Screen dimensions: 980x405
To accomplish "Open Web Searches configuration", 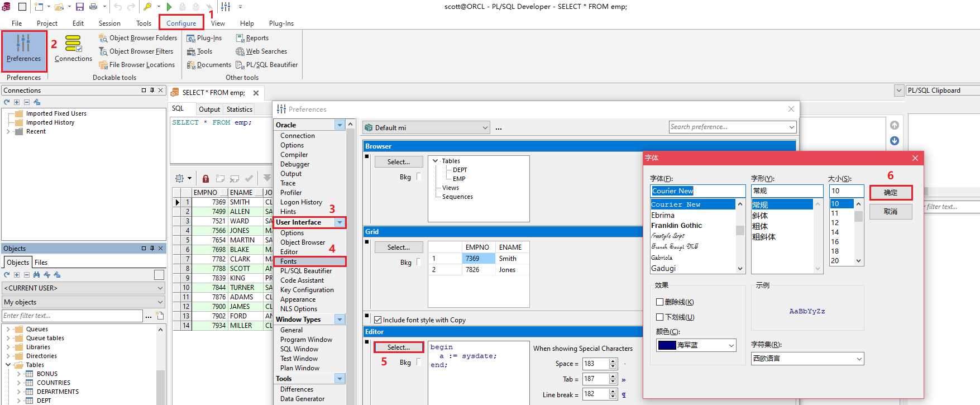I will pyautogui.click(x=261, y=51).
